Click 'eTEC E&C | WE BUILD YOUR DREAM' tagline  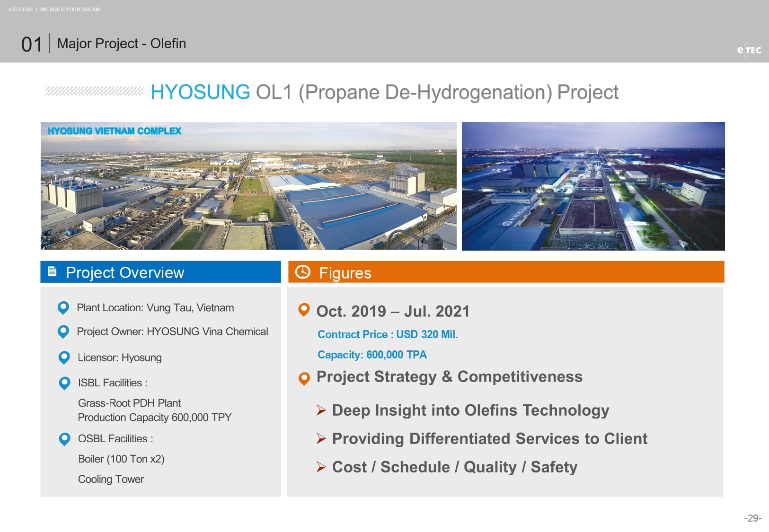coord(54,9)
